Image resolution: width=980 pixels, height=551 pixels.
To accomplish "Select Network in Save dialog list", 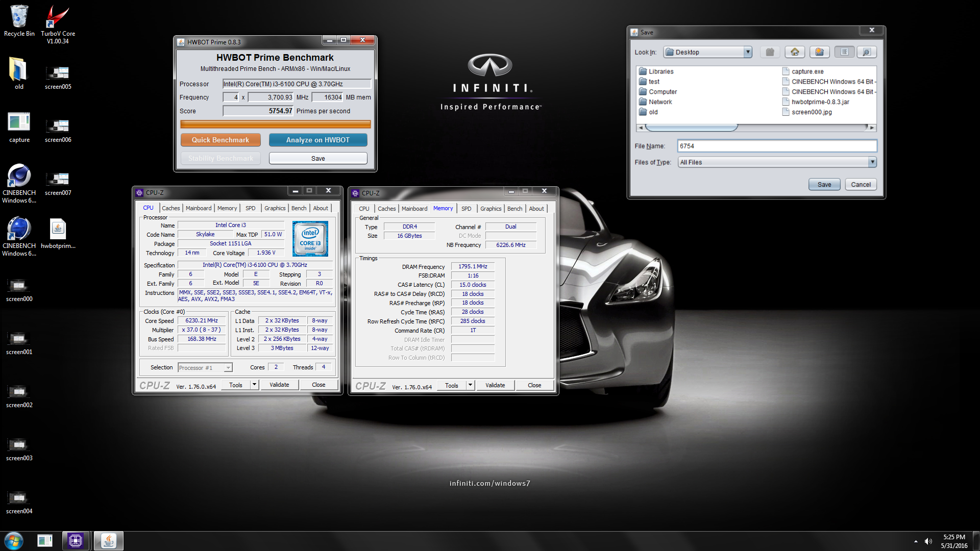I will point(655,102).
